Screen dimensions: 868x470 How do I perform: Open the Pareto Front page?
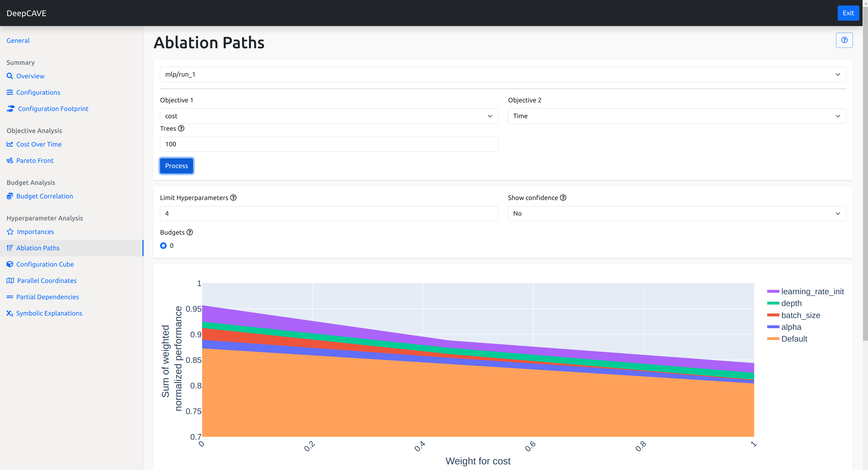[35, 161]
